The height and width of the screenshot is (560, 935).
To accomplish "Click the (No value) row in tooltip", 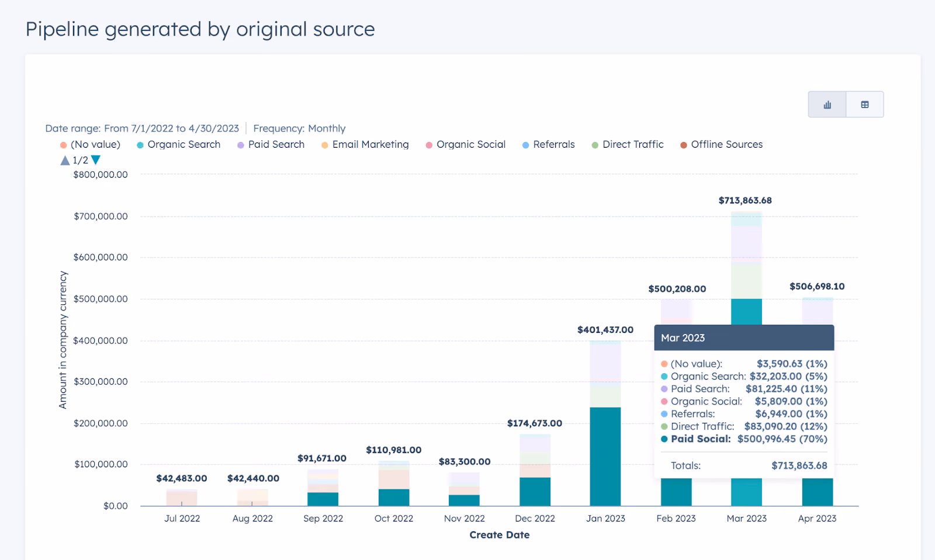I will [744, 364].
